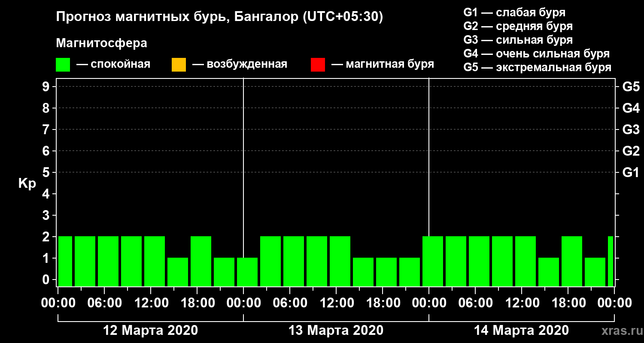Click the 'G1 — слабая буря' legend line
This screenshot has height=343, width=644.
point(514,12)
